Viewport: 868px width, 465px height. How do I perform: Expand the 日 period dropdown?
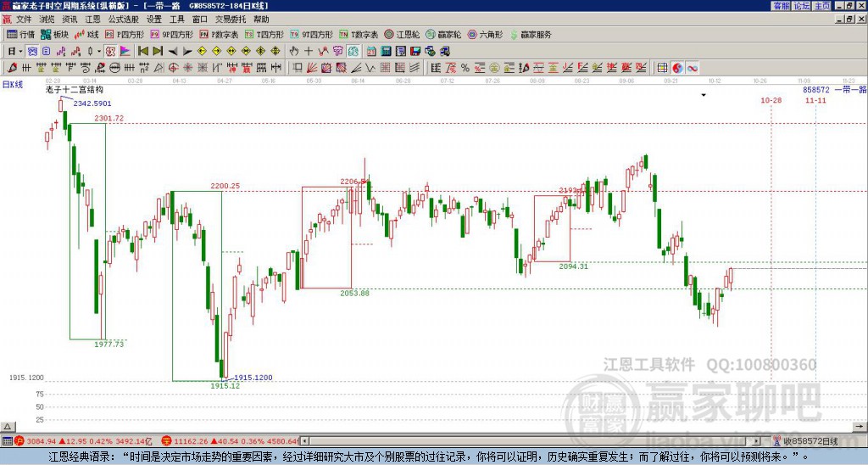pyautogui.click(x=20, y=52)
